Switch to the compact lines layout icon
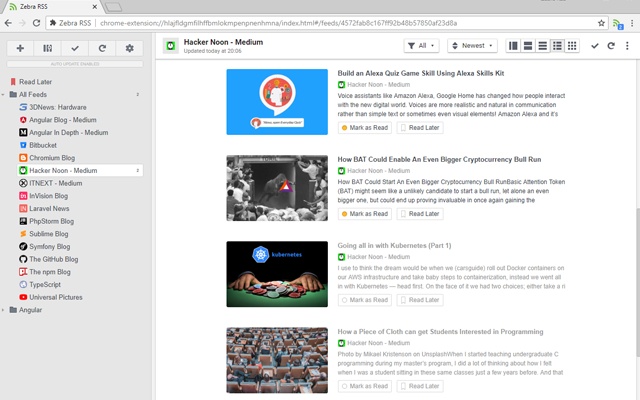Image resolution: width=640 pixels, height=400 pixels. coord(542,46)
